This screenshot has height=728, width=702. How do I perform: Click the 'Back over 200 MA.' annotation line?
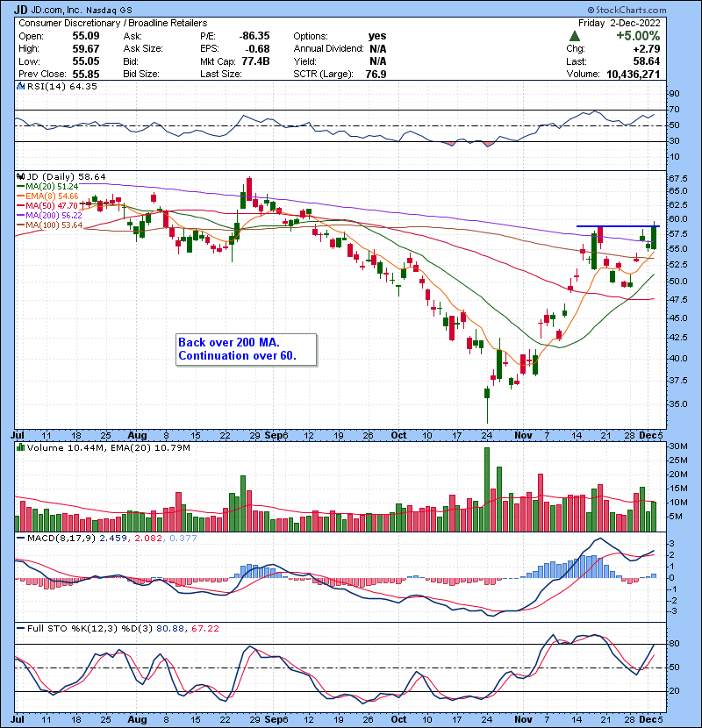coord(229,343)
